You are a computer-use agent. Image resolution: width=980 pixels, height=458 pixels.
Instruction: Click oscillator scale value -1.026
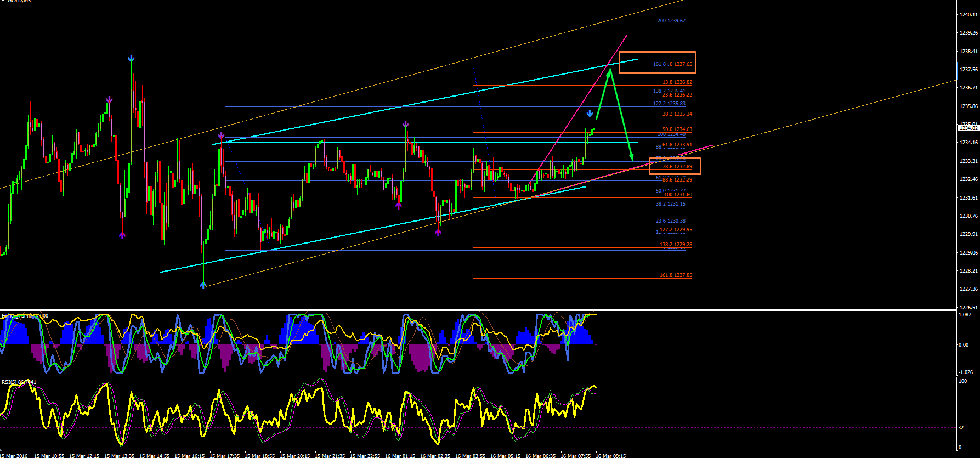pyautogui.click(x=965, y=372)
